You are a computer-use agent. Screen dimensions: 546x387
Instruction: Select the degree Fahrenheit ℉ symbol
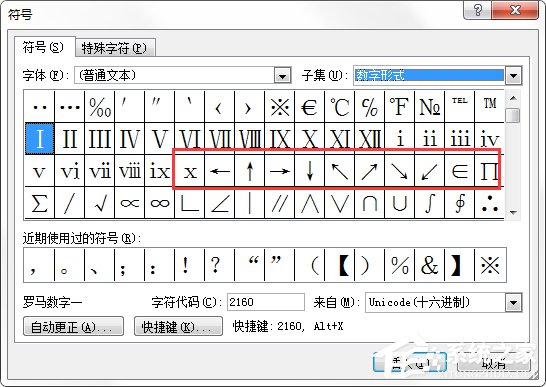point(399,106)
